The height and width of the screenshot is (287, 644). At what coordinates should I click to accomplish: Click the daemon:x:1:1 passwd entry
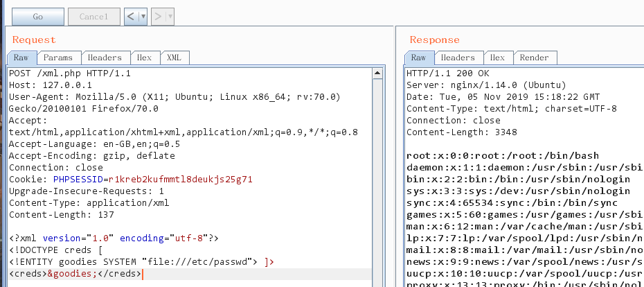[x=525, y=168]
